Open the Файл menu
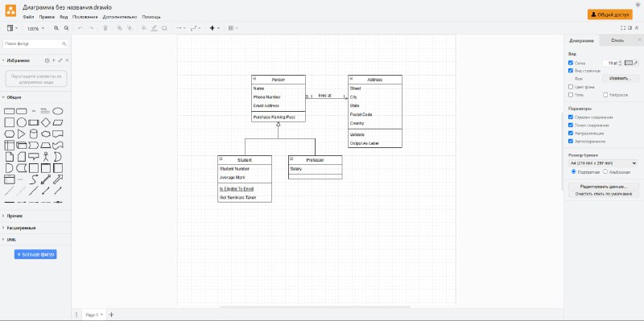Viewport: 644px width, 321px height. click(28, 17)
